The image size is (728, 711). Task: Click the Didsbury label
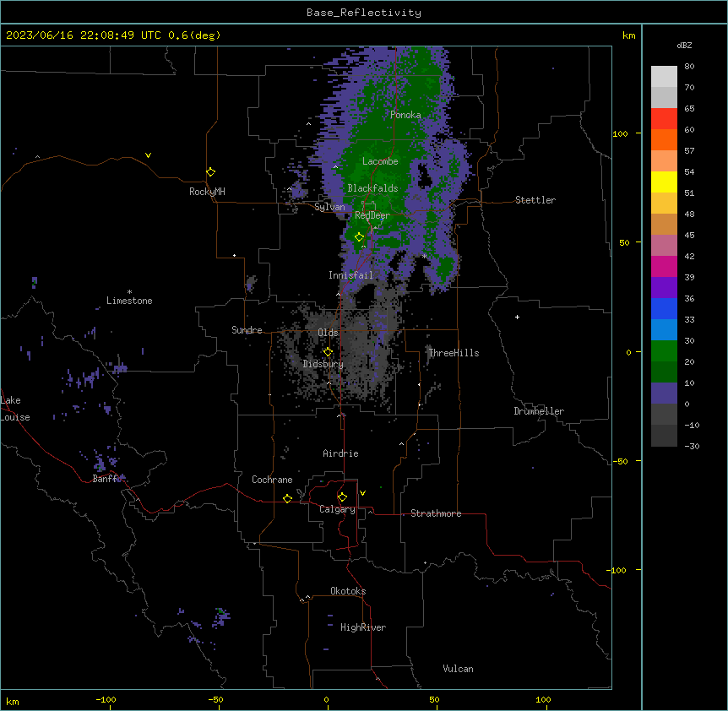(323, 364)
